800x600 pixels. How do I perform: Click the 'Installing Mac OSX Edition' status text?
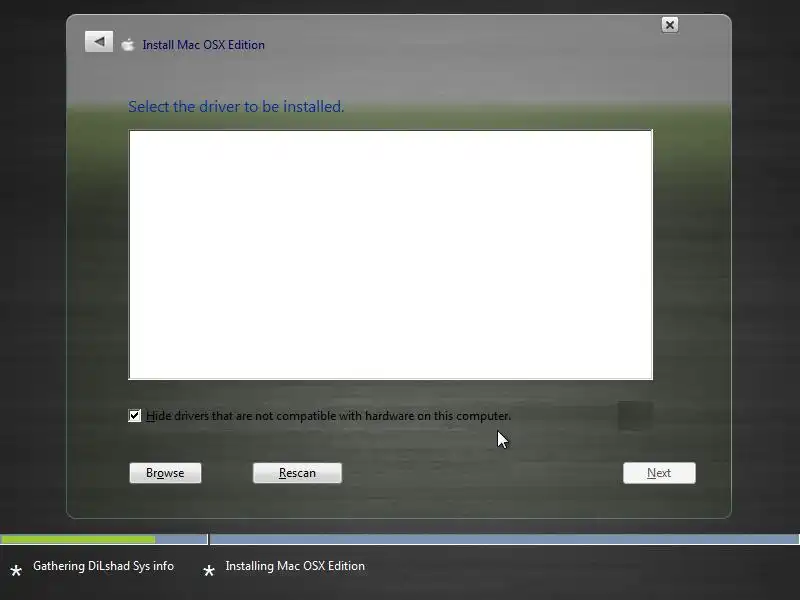tap(295, 566)
